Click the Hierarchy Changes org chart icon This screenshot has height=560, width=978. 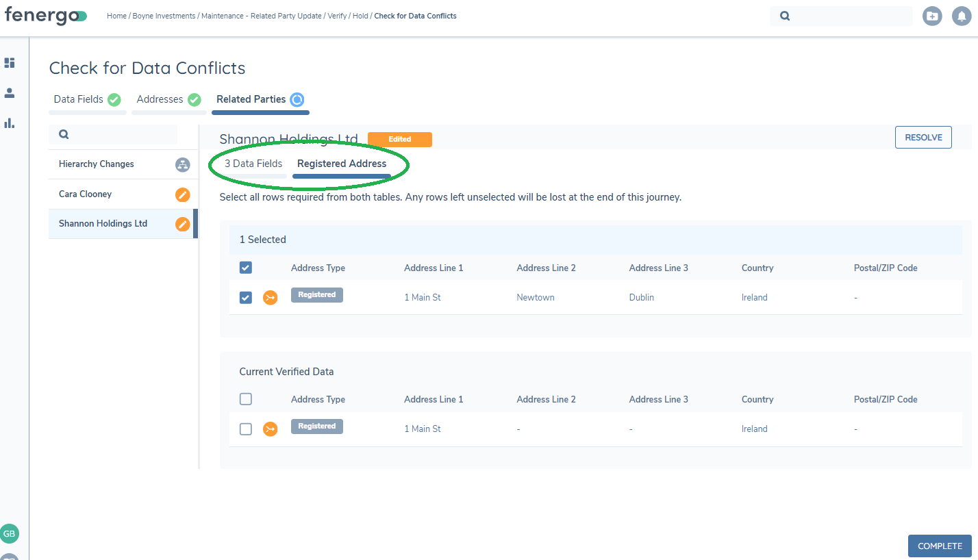[x=182, y=164]
